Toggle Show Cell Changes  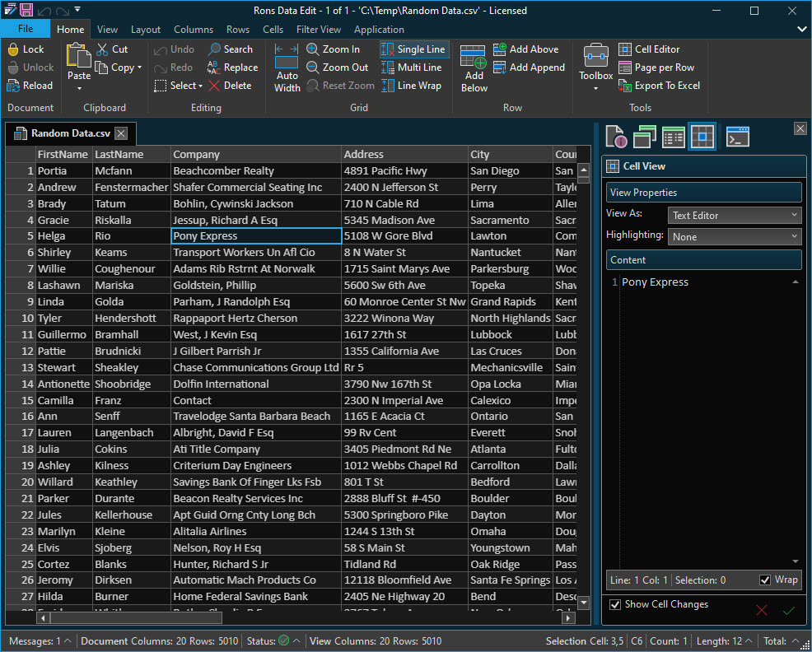click(x=615, y=604)
